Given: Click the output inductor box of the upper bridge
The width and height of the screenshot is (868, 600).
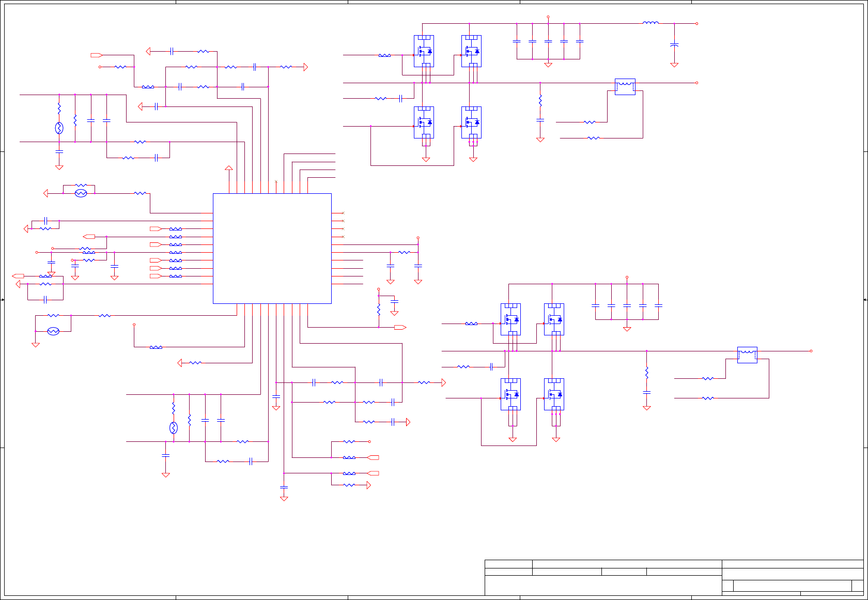Looking at the screenshot, I should click(x=625, y=87).
